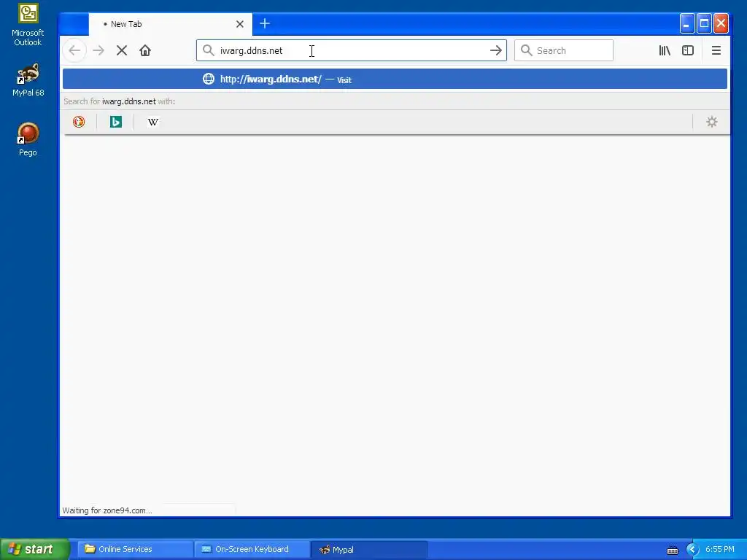Search with DuckDuckGo icon
The height and width of the screenshot is (560, 747).
coord(79,122)
